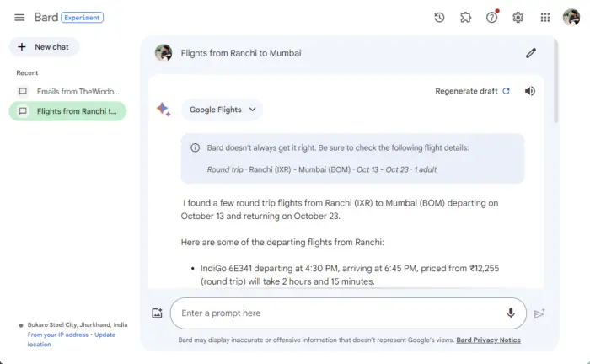The height and width of the screenshot is (364, 590).
Task: Click the edit prompt pencil icon
Action: pos(531,53)
